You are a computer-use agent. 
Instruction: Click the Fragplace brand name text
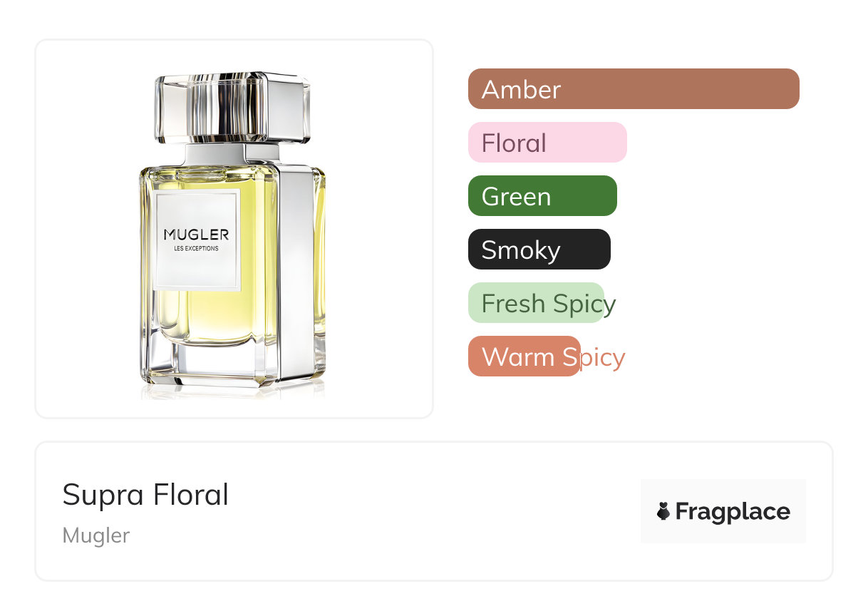click(733, 512)
